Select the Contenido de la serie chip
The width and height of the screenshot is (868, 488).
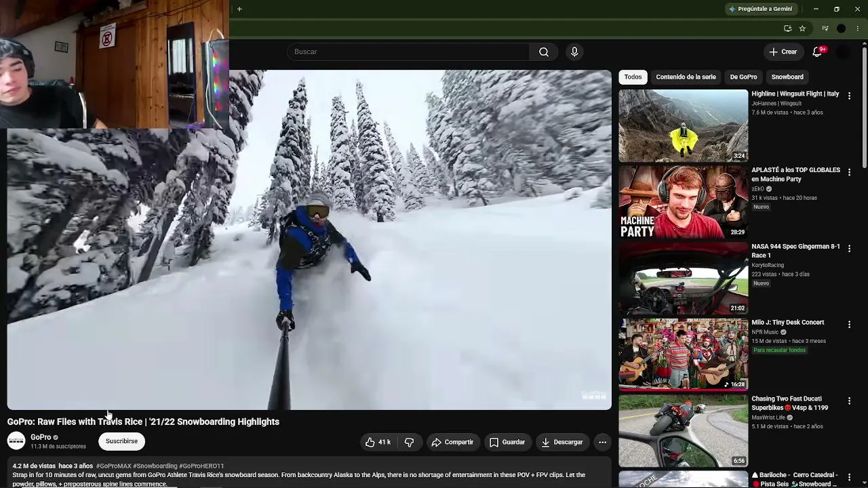point(686,77)
